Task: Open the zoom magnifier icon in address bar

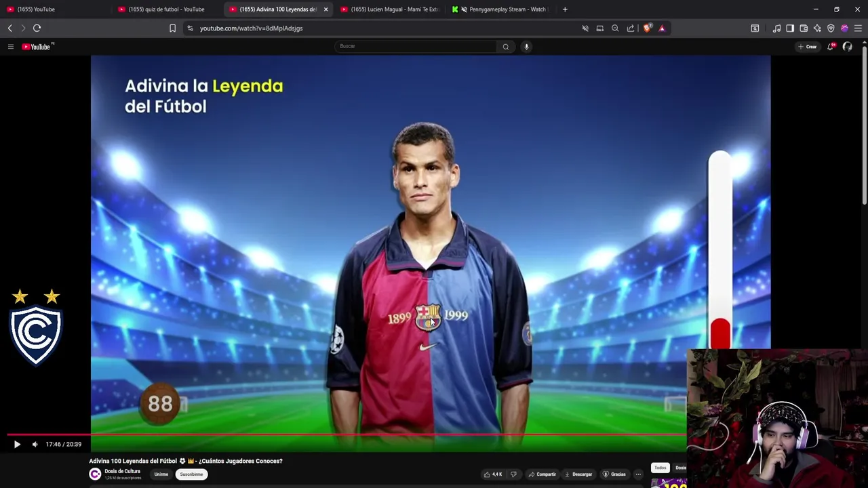Action: coord(615,28)
